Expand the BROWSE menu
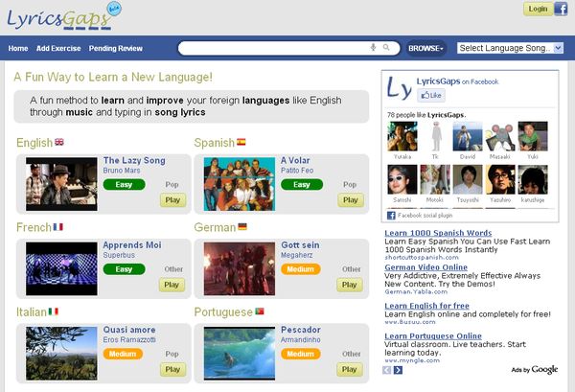 [425, 48]
